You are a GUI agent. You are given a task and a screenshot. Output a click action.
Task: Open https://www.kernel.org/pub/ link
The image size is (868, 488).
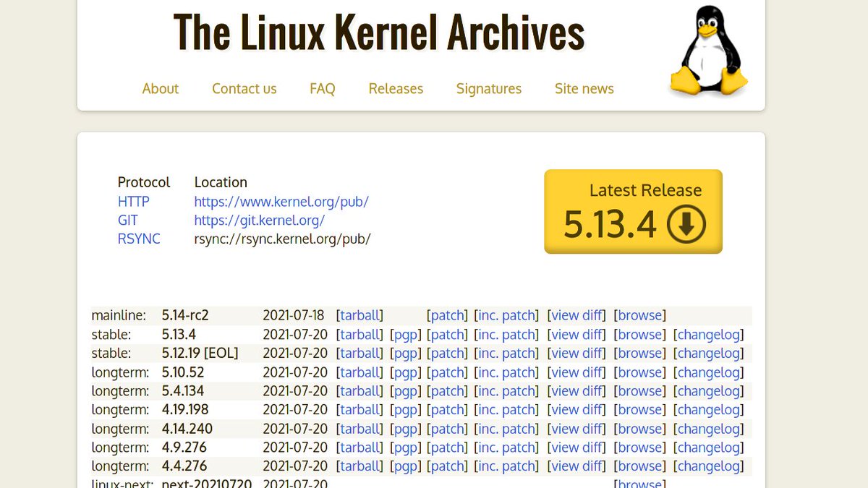[281, 202]
